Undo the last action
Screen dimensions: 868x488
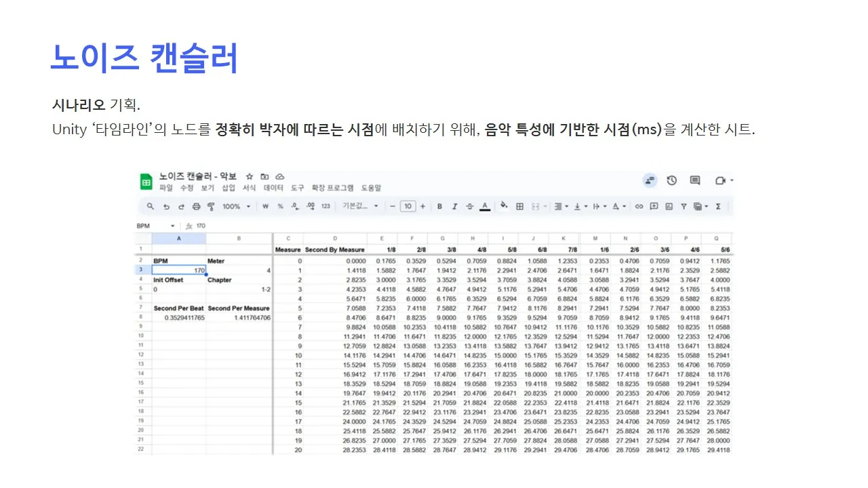pos(166,207)
